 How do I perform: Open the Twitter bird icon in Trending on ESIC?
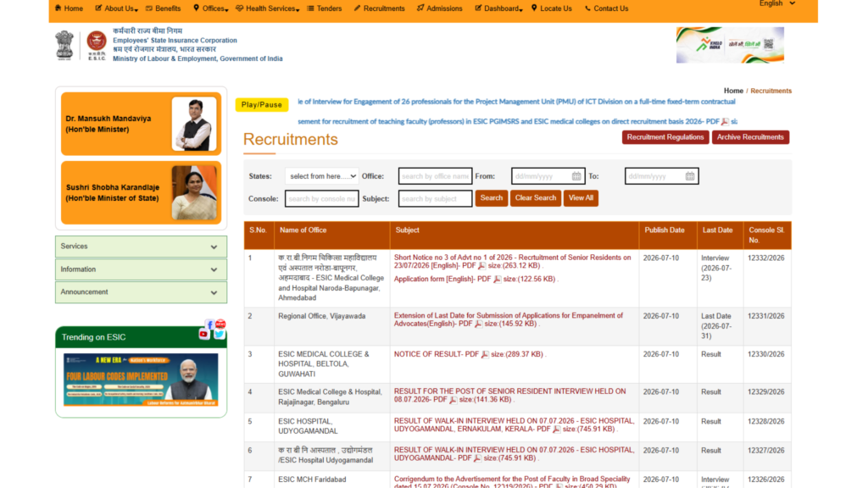tap(220, 334)
